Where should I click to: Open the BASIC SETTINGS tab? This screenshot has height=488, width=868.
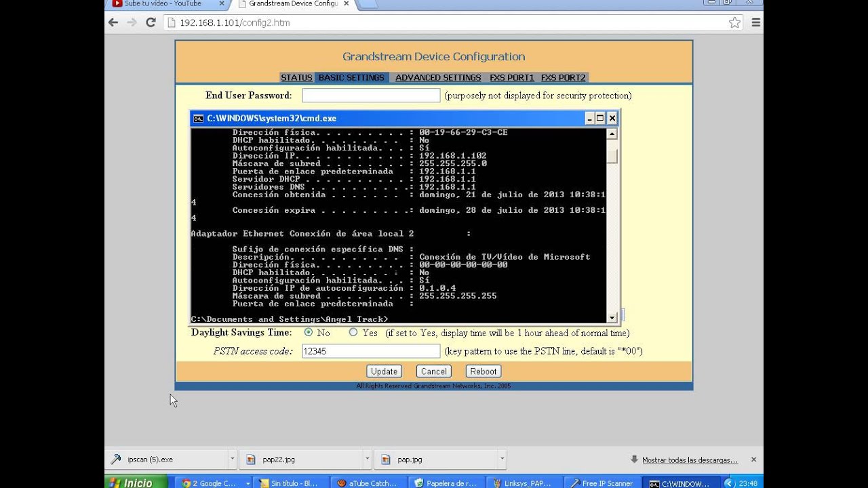(351, 77)
